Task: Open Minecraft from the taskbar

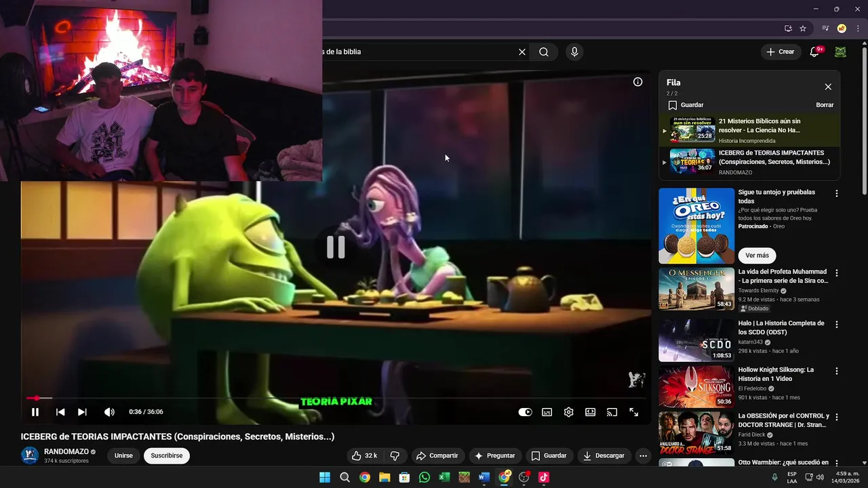Action: tap(464, 477)
